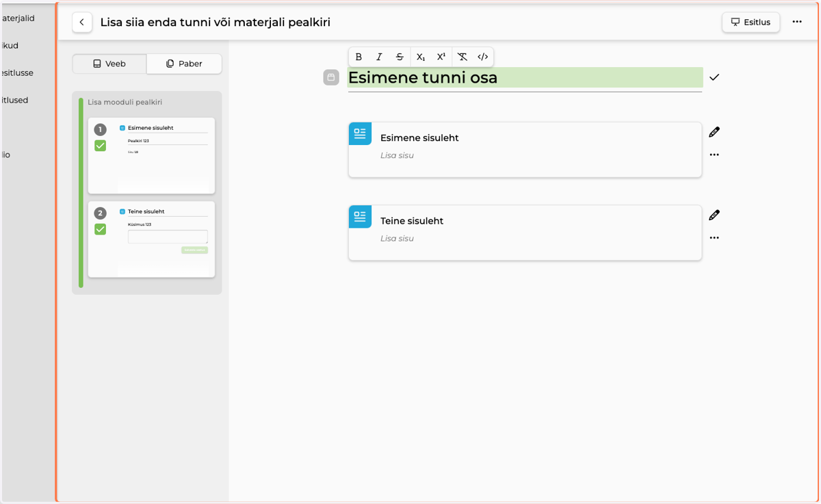This screenshot has height=504, width=821.
Task: Click the Esimene sisuleht content type icon
Action: [x=360, y=133]
